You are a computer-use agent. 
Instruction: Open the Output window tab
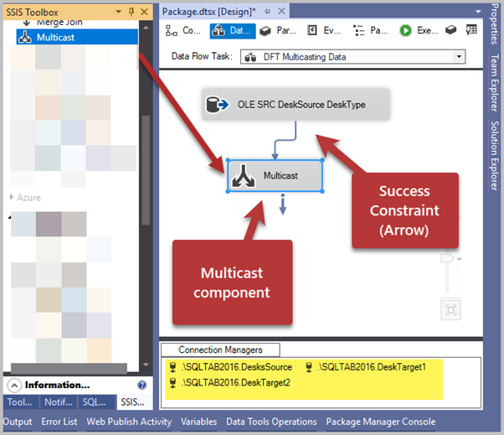18,422
